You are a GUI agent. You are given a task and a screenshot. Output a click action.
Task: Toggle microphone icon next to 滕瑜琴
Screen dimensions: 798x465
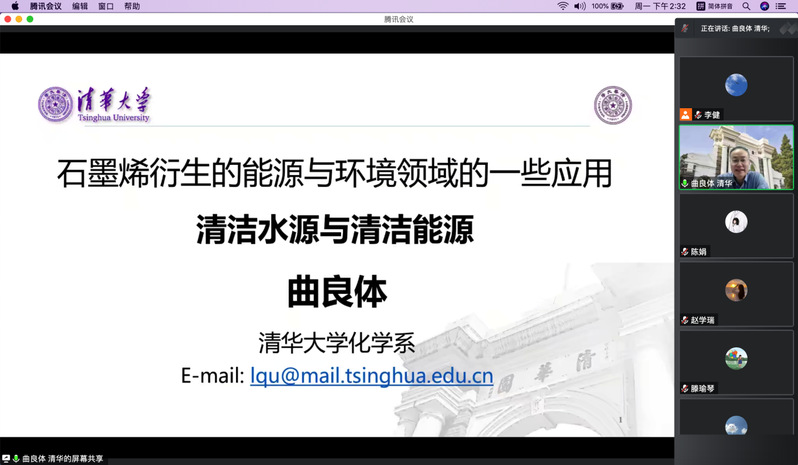pos(685,388)
